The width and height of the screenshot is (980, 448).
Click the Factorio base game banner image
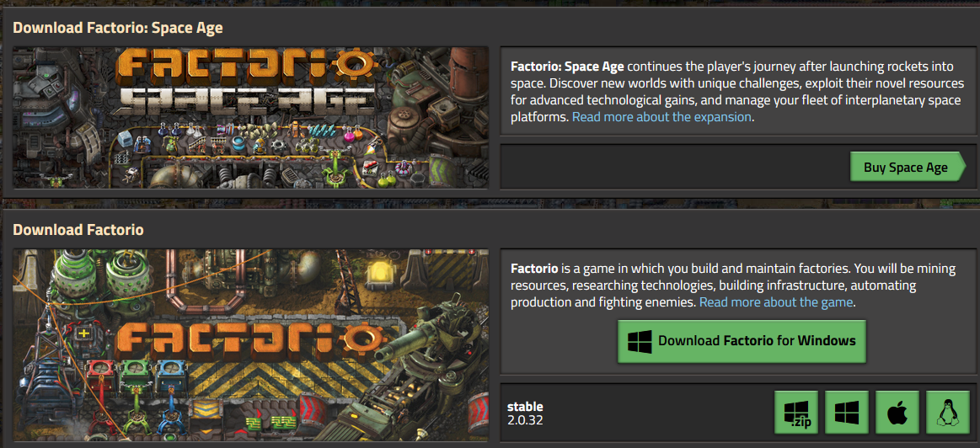point(250,345)
